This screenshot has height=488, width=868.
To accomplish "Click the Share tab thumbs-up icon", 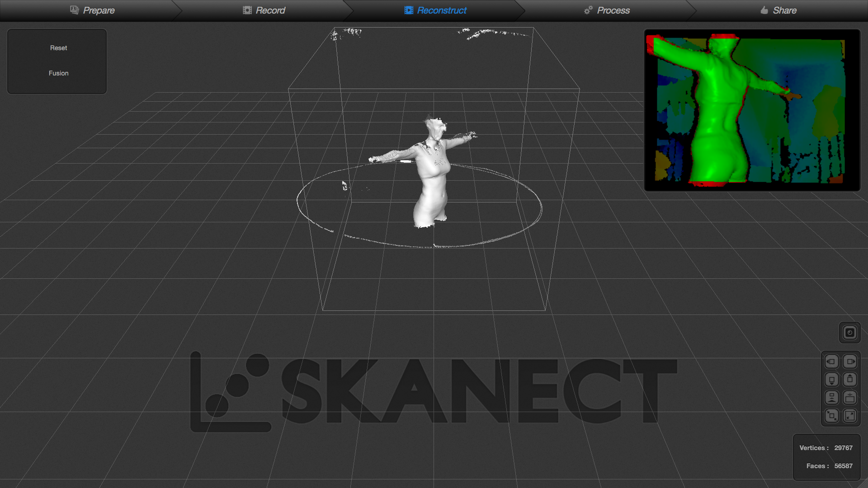I will click(x=764, y=10).
